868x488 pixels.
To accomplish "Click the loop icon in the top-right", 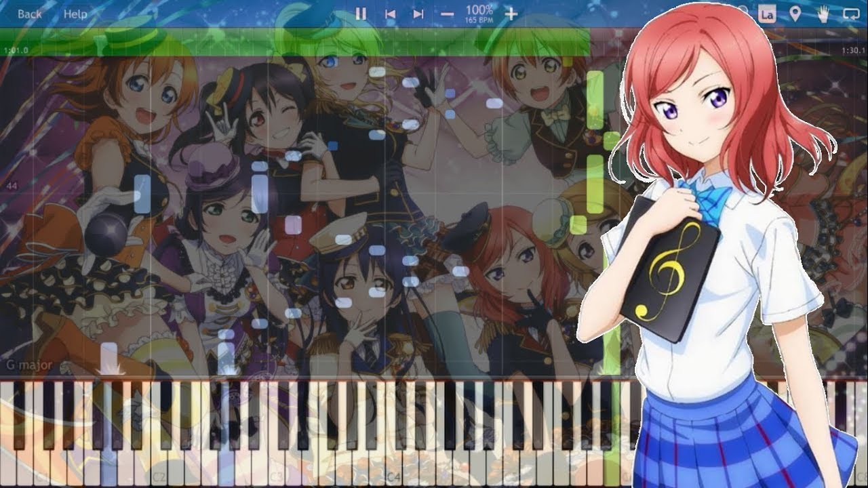I will point(852,14).
